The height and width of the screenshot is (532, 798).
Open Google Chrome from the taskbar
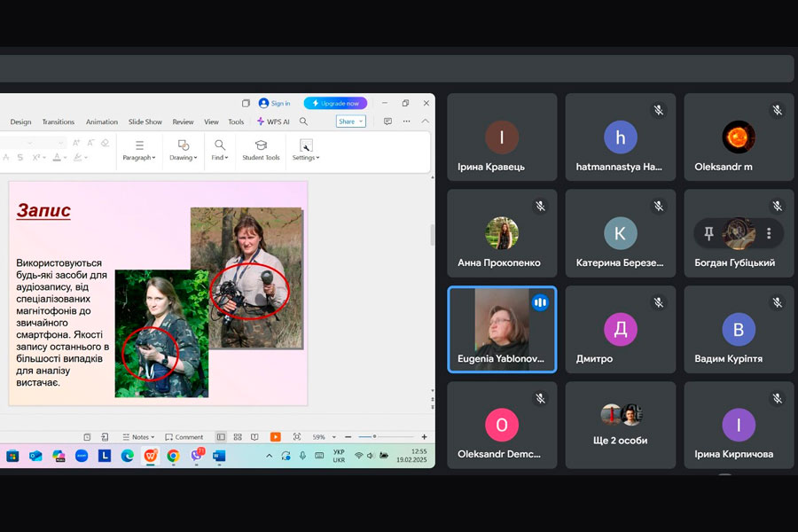coord(173,456)
